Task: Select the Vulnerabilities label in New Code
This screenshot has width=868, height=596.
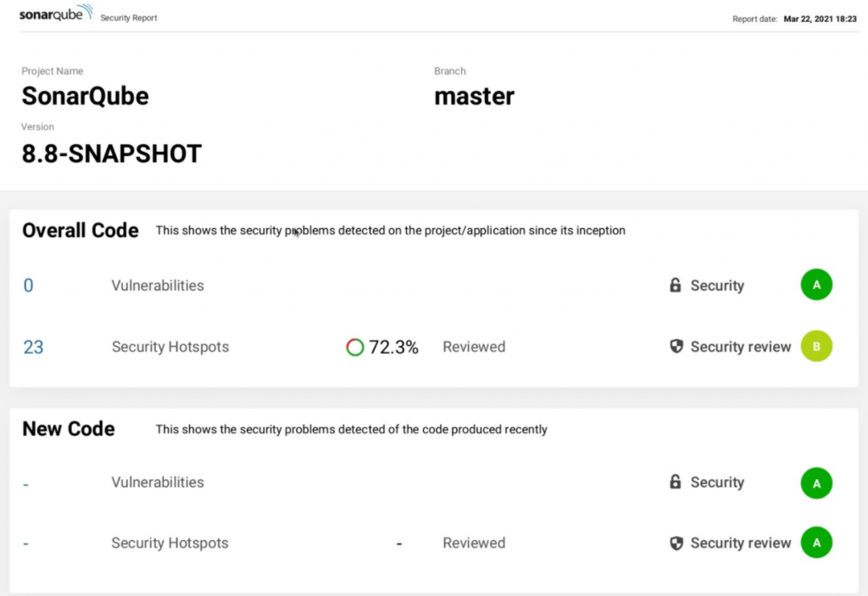Action: click(x=158, y=482)
